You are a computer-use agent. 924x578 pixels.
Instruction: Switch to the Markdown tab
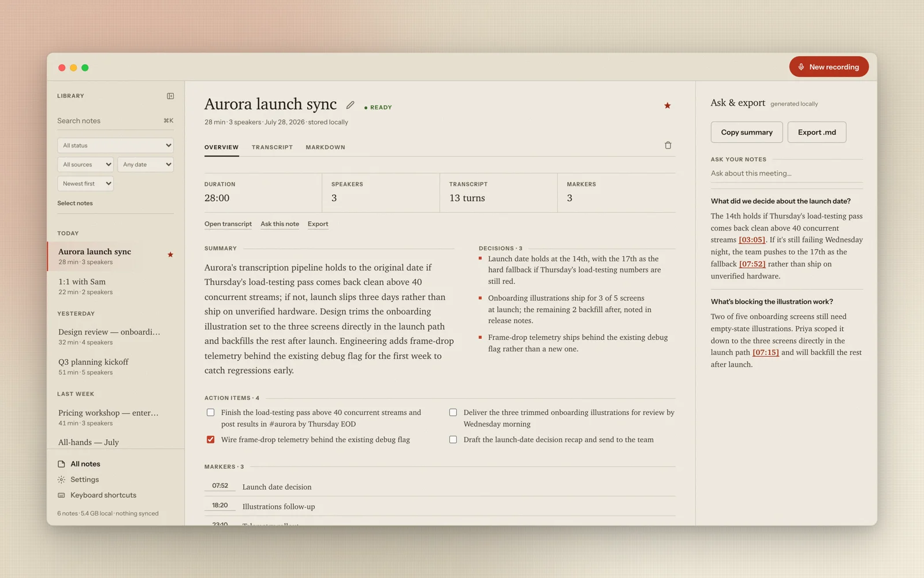(325, 147)
